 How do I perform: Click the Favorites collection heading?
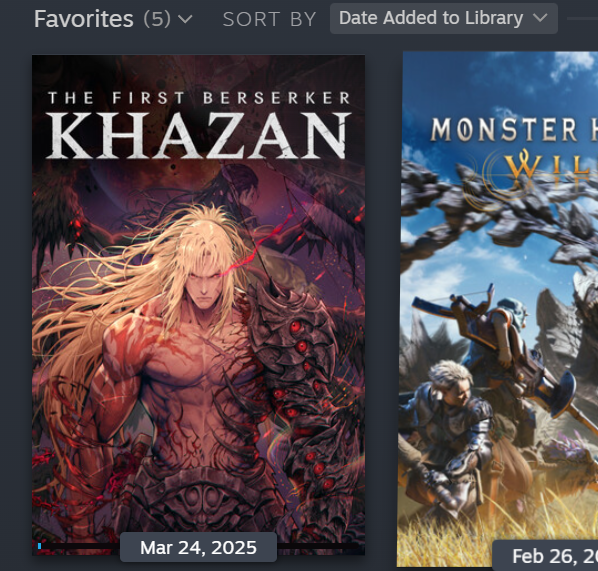point(84,19)
